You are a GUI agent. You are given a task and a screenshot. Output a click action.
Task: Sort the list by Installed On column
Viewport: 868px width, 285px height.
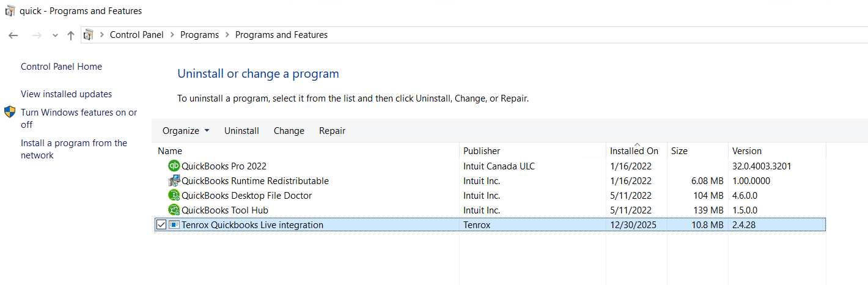(634, 151)
